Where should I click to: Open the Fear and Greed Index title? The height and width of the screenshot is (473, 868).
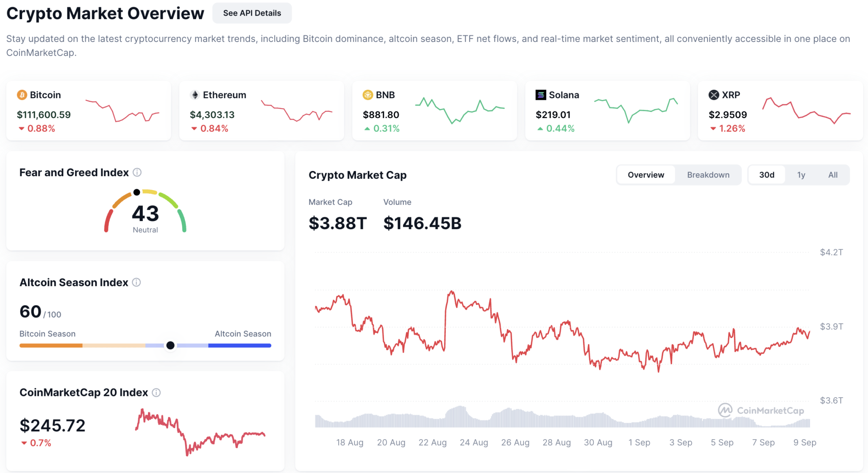(x=74, y=172)
